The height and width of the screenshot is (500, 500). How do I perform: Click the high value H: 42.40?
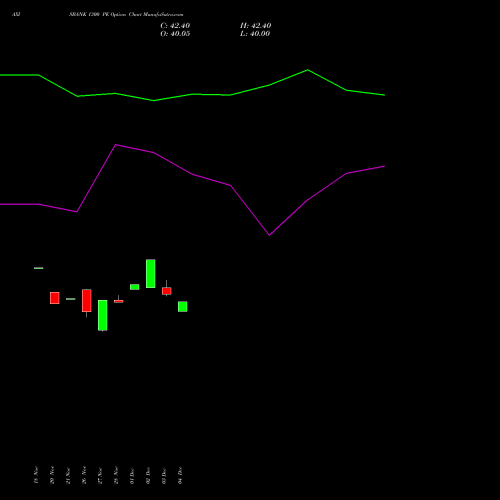click(x=255, y=26)
